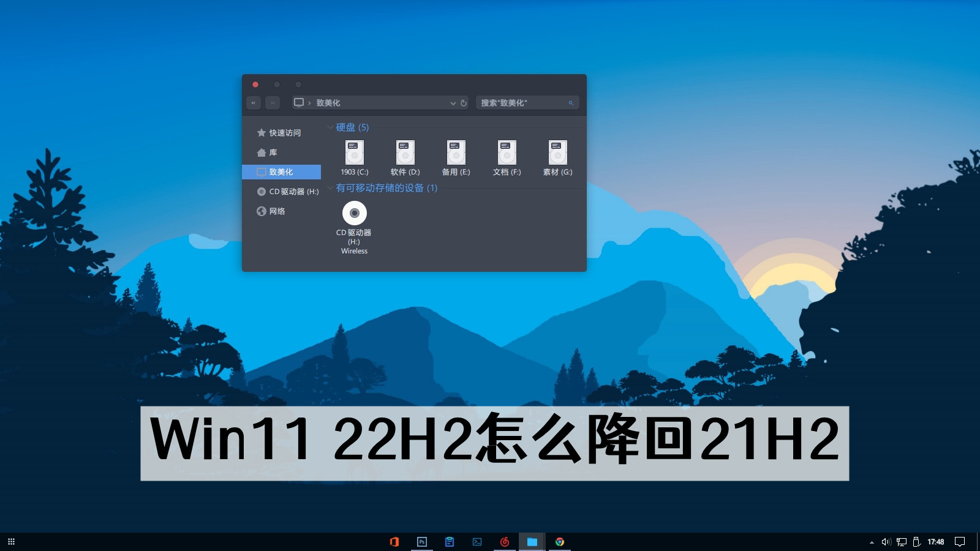
Task: Launch Photoshop from the taskbar
Action: [422, 541]
